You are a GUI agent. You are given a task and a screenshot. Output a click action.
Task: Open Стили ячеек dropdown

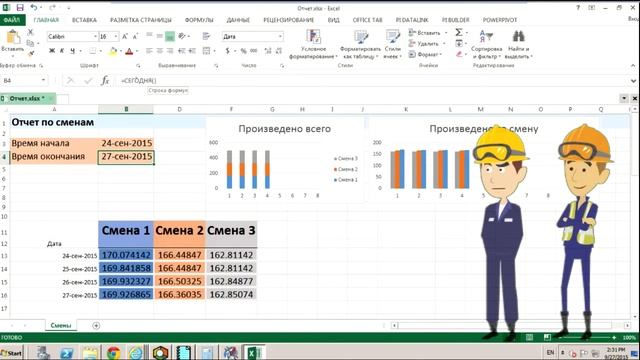[392, 44]
